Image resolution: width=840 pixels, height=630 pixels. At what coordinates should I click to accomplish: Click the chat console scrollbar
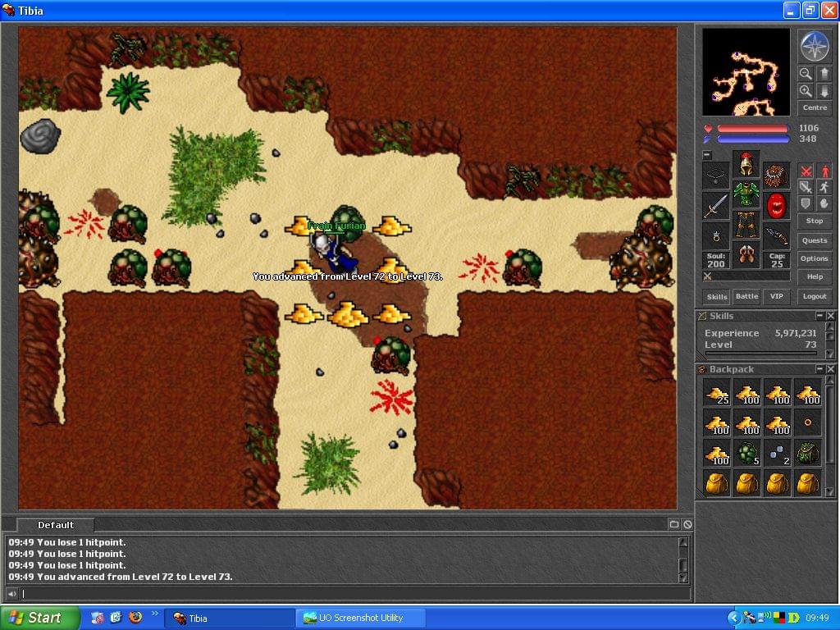point(683,559)
